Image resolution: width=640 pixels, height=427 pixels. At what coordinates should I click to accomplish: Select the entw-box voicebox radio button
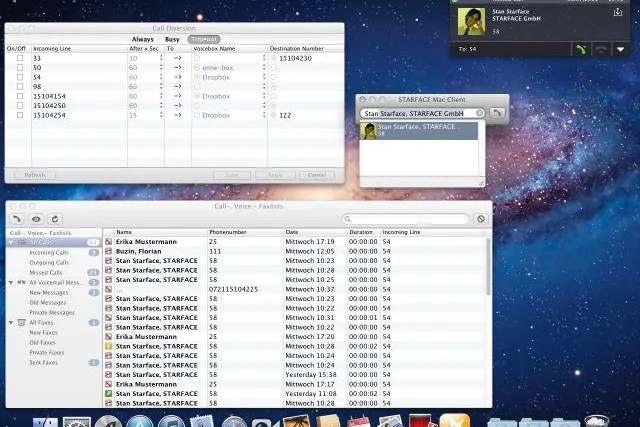[x=197, y=68]
